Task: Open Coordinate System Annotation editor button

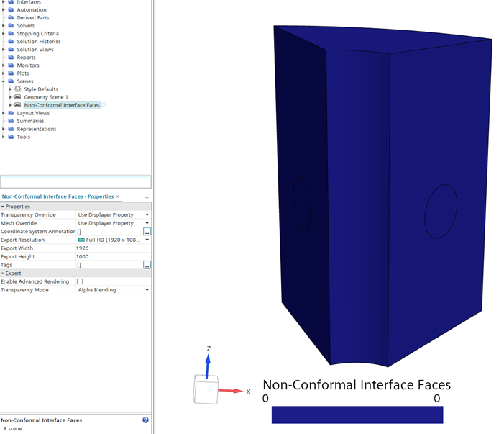Action: pos(147,231)
